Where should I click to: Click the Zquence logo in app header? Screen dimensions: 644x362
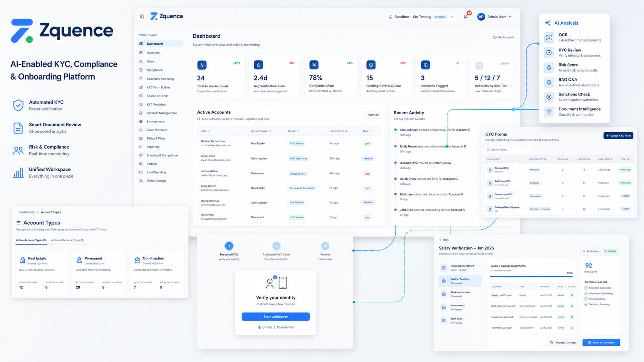coord(166,16)
